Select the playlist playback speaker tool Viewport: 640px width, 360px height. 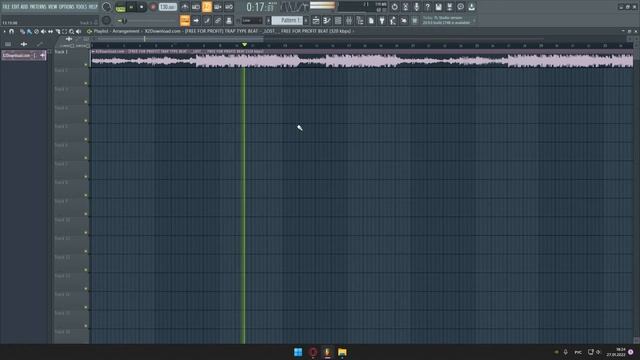78,31
